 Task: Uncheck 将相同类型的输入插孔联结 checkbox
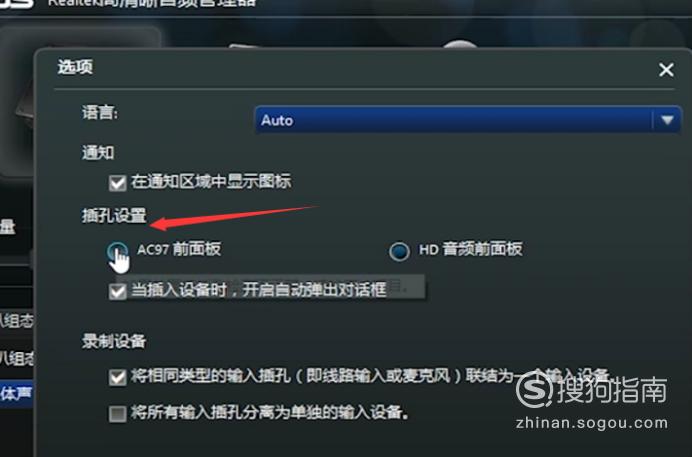click(117, 377)
